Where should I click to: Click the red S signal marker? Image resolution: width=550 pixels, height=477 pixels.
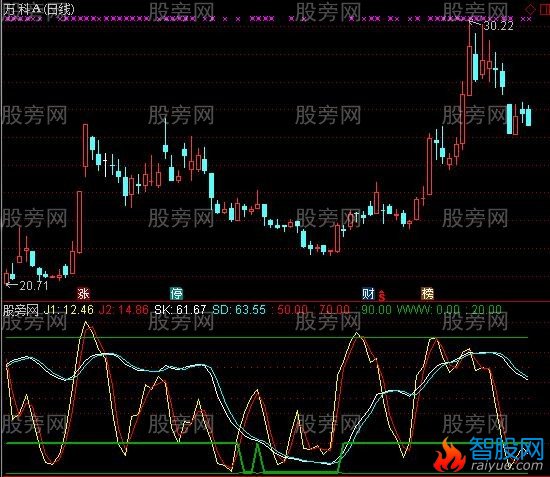(382, 296)
